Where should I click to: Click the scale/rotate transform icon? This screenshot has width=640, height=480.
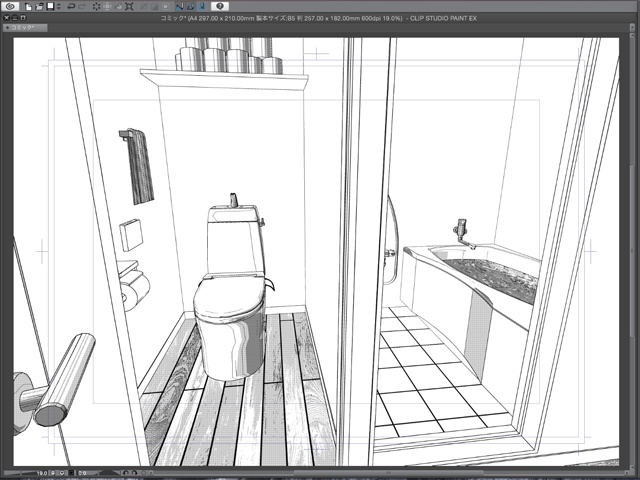(x=129, y=7)
